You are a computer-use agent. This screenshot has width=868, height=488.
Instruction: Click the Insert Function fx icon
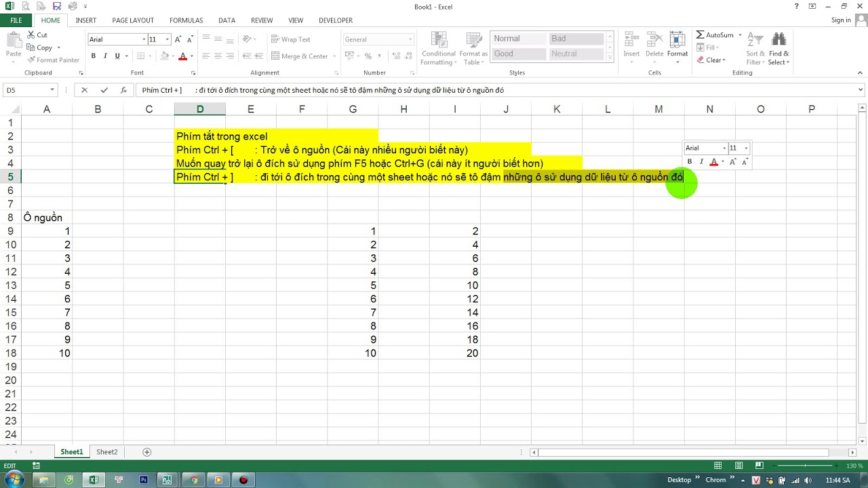click(123, 89)
